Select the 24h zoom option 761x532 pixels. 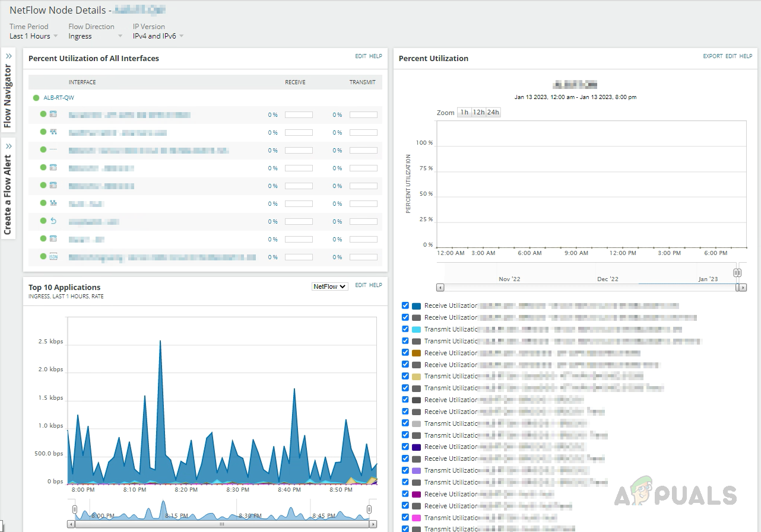click(x=493, y=113)
